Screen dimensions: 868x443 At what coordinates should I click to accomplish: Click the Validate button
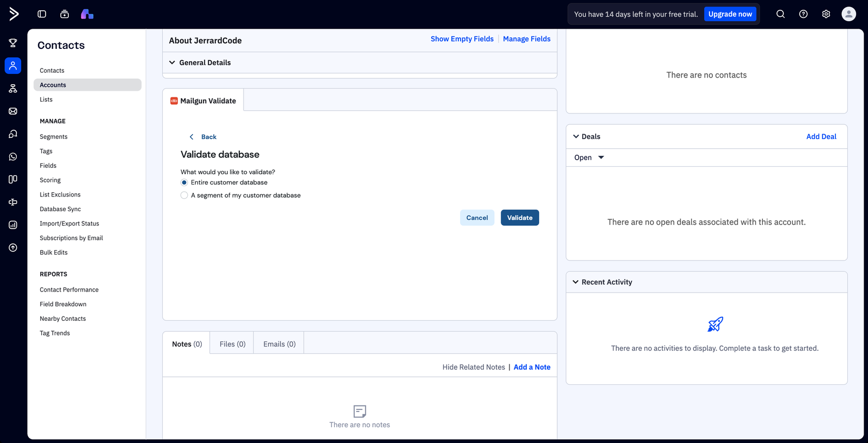(520, 218)
